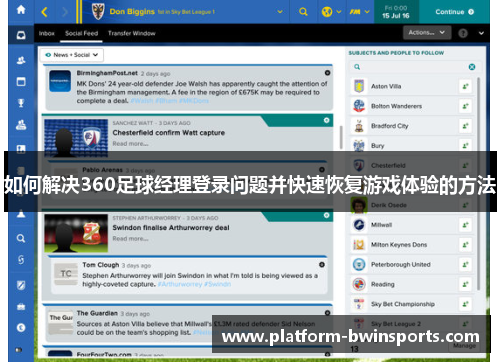Open the Scouting sidebar search icon
Screen dimensions: 500x362
pyautogui.click(x=21, y=238)
